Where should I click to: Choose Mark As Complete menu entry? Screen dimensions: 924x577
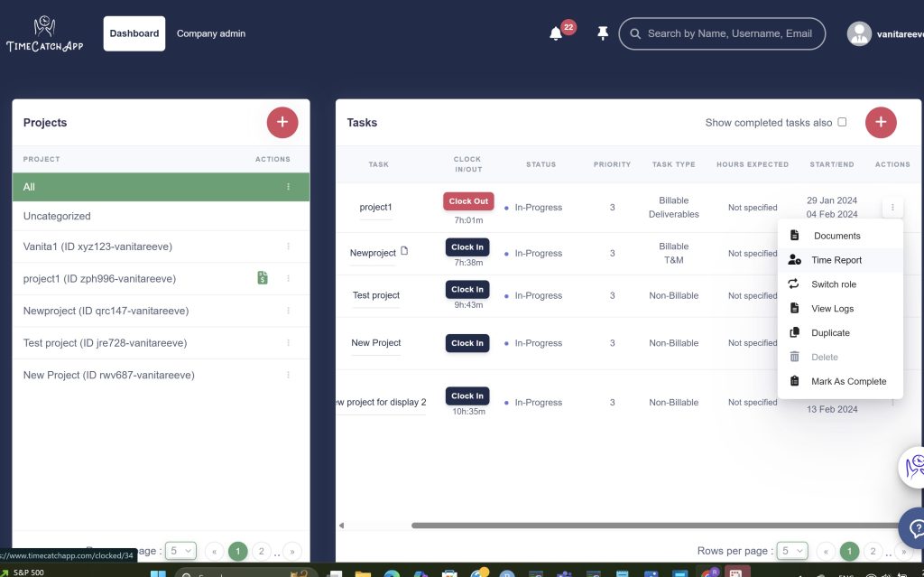[848, 381]
